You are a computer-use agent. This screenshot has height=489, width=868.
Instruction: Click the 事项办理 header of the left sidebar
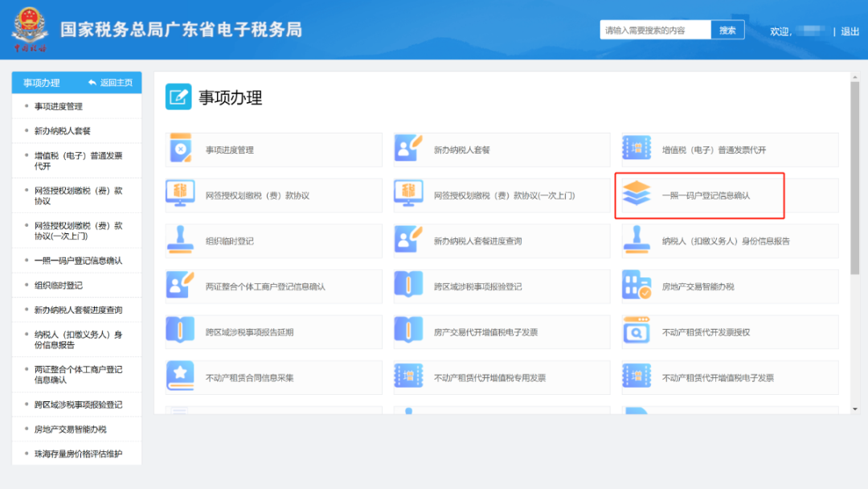point(42,83)
